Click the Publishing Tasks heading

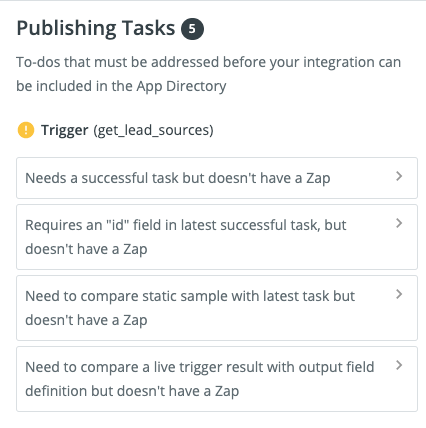(x=96, y=28)
